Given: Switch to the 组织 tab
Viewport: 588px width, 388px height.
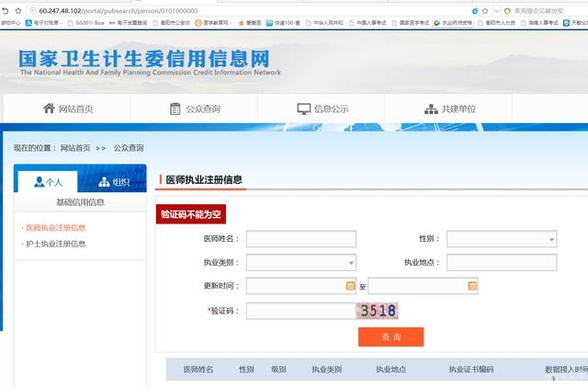Looking at the screenshot, I should pos(113,182).
